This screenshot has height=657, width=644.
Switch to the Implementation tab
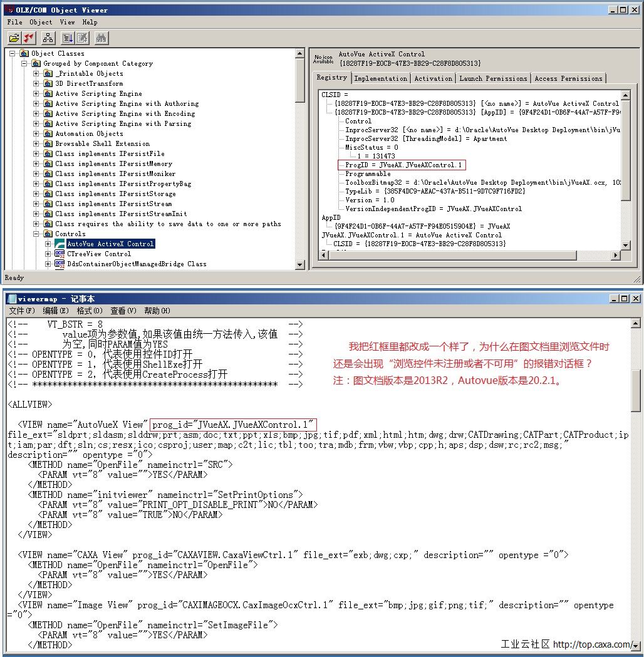click(x=381, y=78)
